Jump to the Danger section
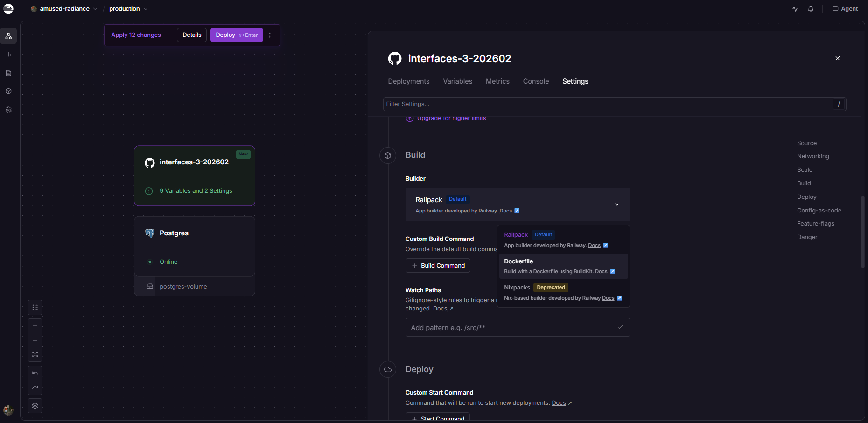868x423 pixels. [x=807, y=237]
